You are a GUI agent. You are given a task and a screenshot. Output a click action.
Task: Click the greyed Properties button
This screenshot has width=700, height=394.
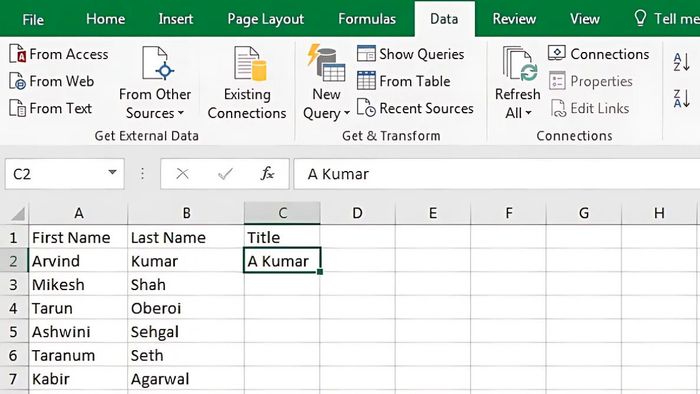(591, 81)
